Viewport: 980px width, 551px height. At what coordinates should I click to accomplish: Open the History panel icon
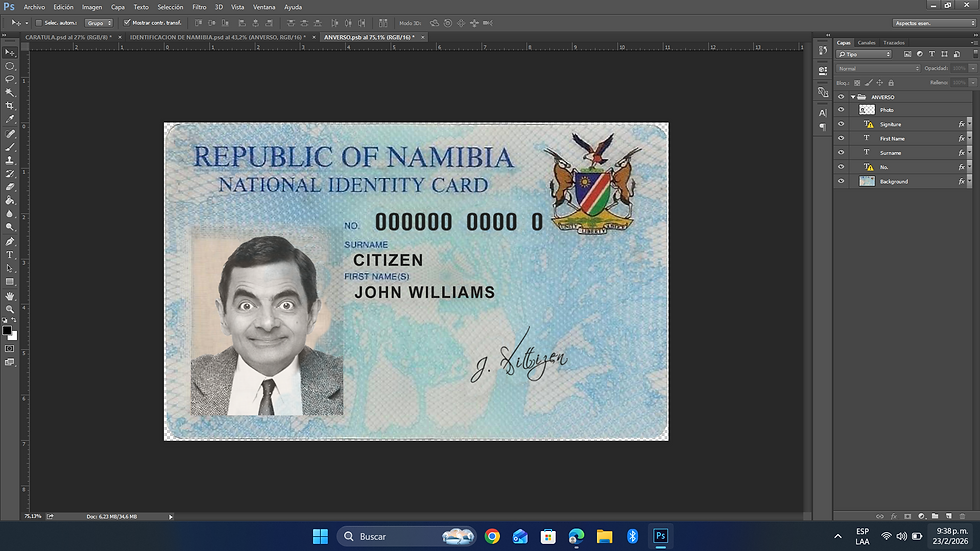pos(822,50)
